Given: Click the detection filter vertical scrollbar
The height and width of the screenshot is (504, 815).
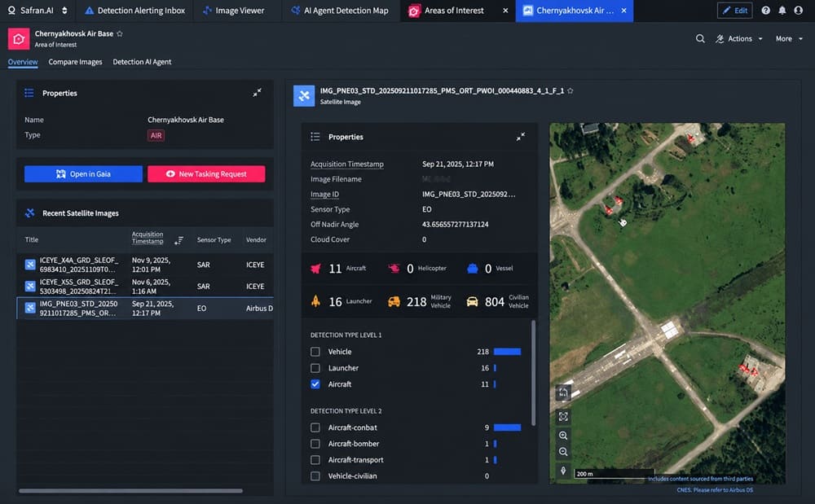Looking at the screenshot, I should pyautogui.click(x=533, y=373).
